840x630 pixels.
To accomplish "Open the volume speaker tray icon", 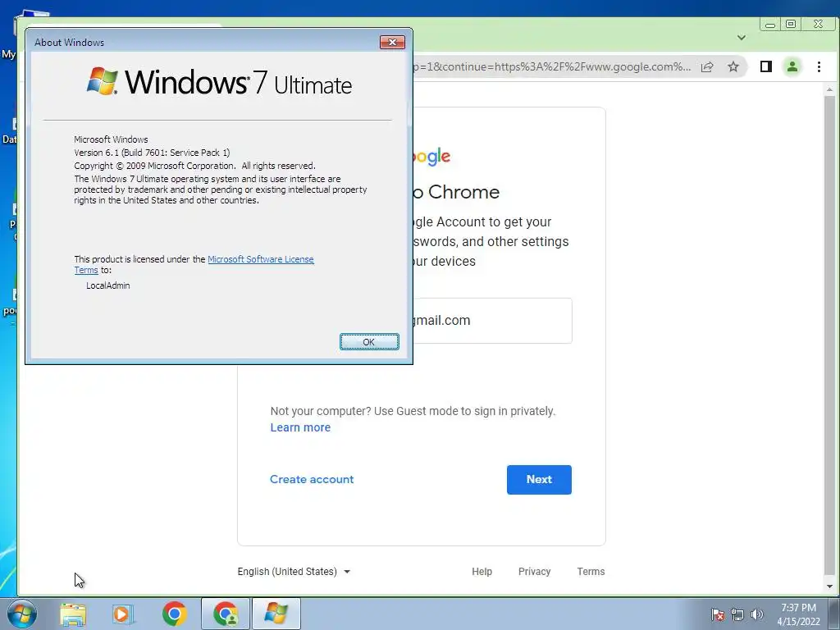I will point(756,614).
